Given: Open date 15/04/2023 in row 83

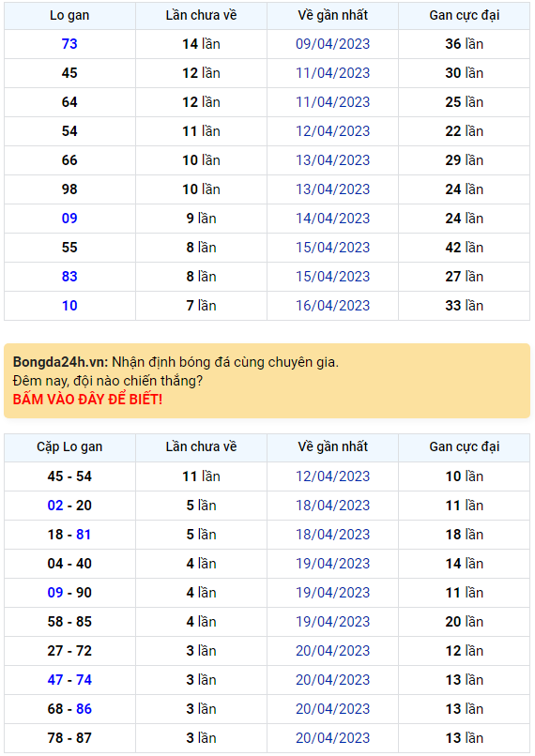Looking at the screenshot, I should point(333,277).
